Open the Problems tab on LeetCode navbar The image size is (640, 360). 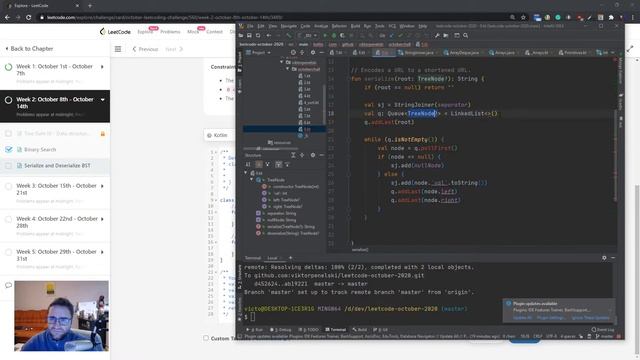170,31
